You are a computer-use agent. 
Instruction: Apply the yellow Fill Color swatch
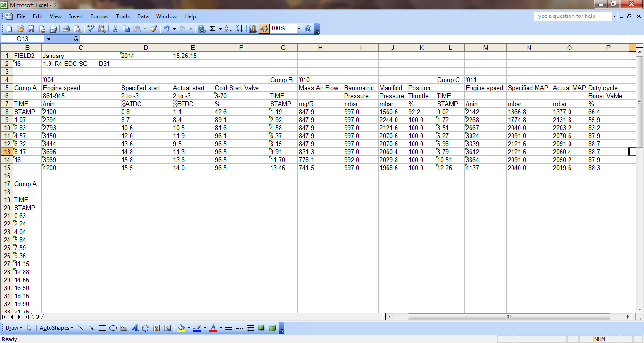coord(182,328)
